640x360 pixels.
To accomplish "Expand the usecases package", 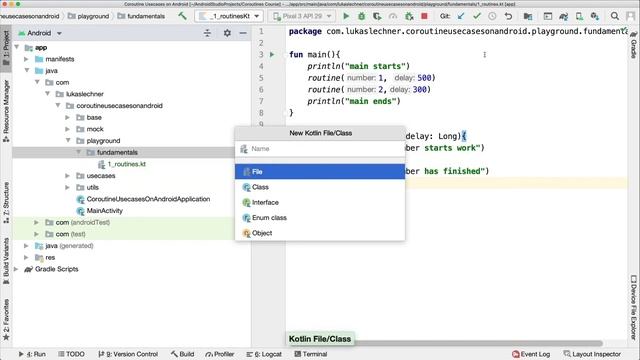I will coord(67,176).
